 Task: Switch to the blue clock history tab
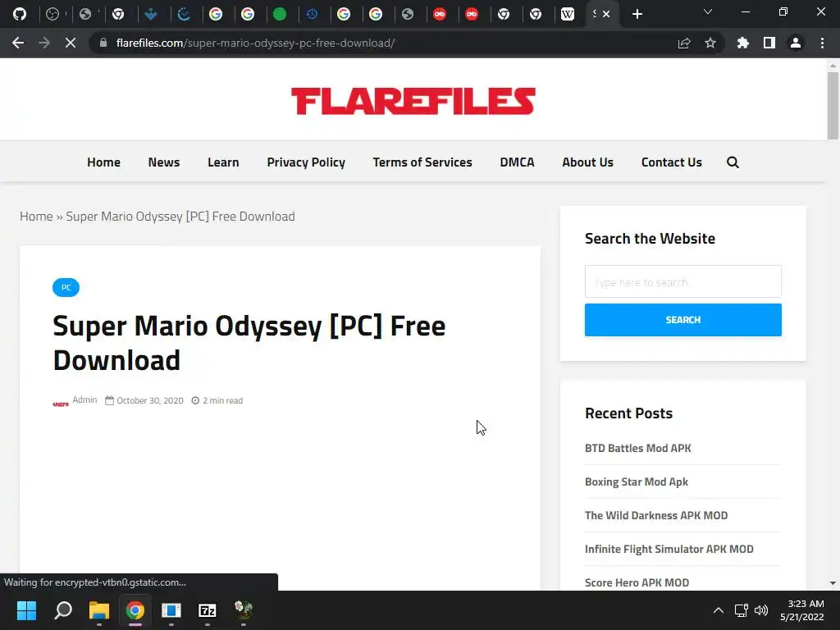point(312,14)
